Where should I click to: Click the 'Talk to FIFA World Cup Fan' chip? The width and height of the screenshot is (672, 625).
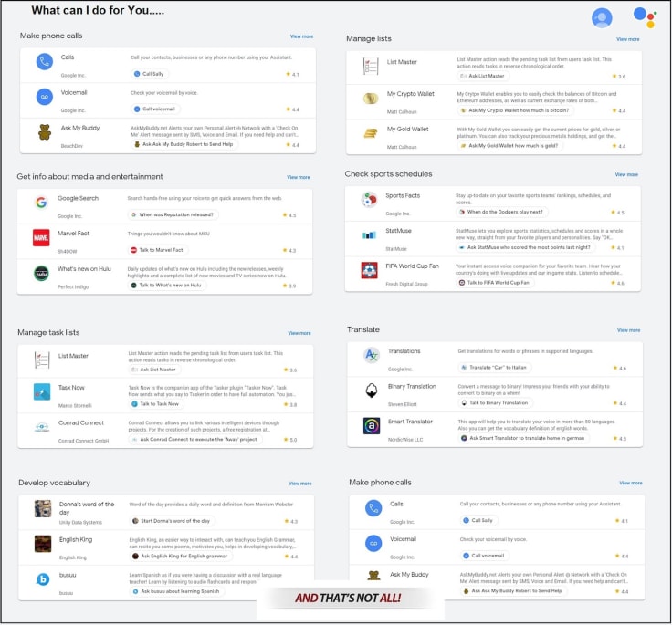495,283
